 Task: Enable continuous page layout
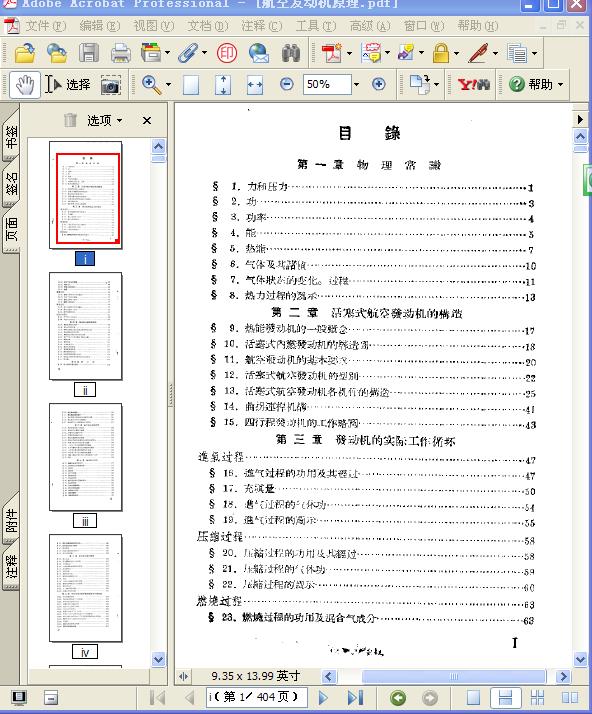[x=505, y=698]
